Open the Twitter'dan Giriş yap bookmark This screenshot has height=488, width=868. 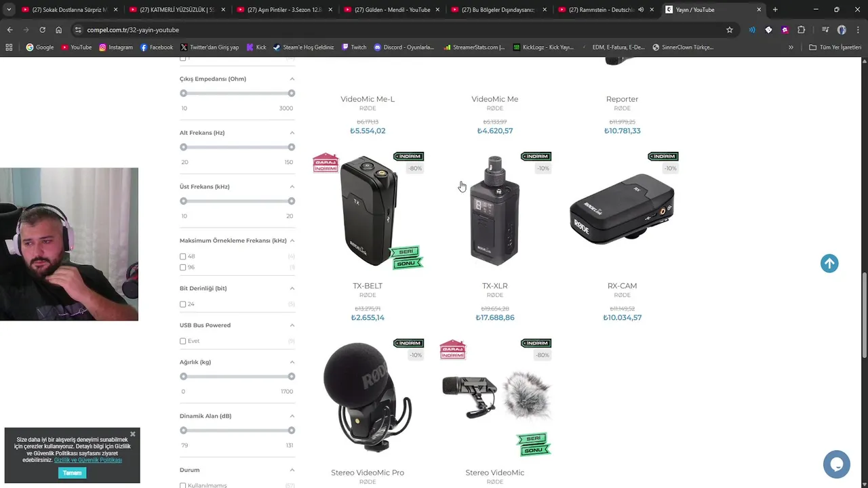pyautogui.click(x=210, y=47)
